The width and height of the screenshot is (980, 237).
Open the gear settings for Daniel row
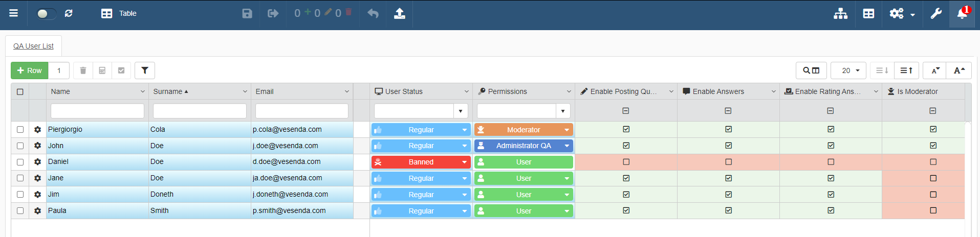point(37,162)
